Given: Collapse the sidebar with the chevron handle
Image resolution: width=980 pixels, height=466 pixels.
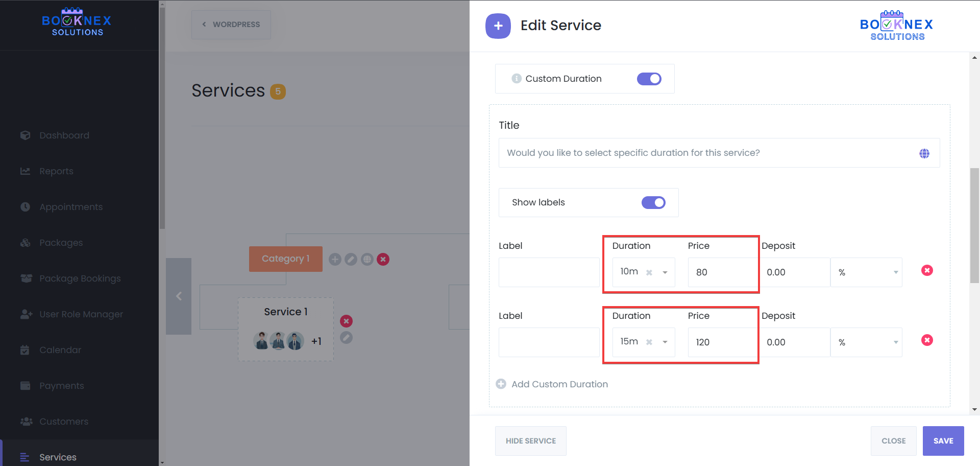Looking at the screenshot, I should click(179, 296).
